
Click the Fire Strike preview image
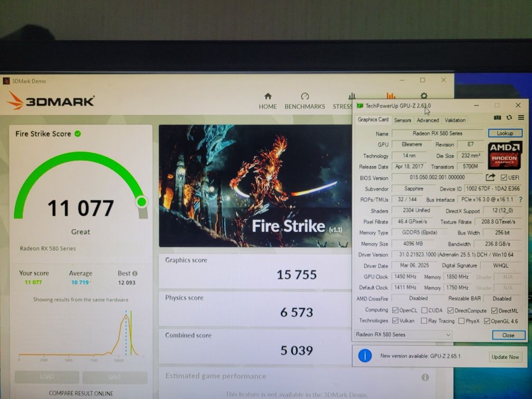click(x=255, y=186)
